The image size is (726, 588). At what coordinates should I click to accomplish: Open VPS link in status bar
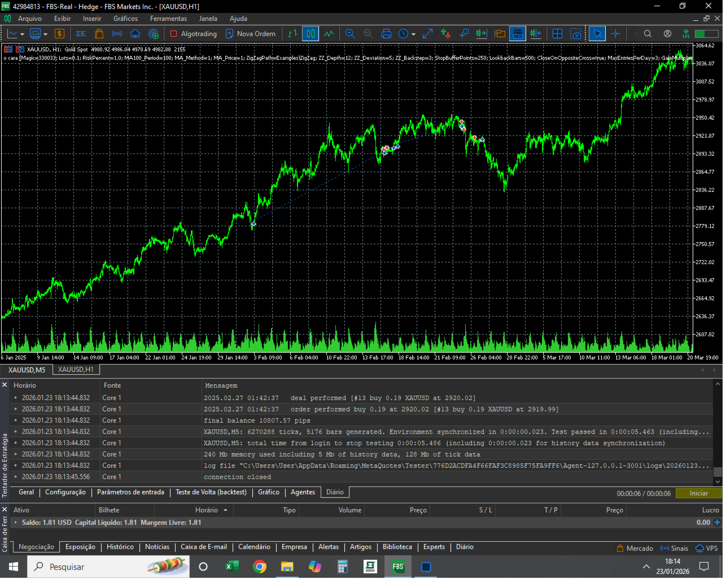coord(707,548)
